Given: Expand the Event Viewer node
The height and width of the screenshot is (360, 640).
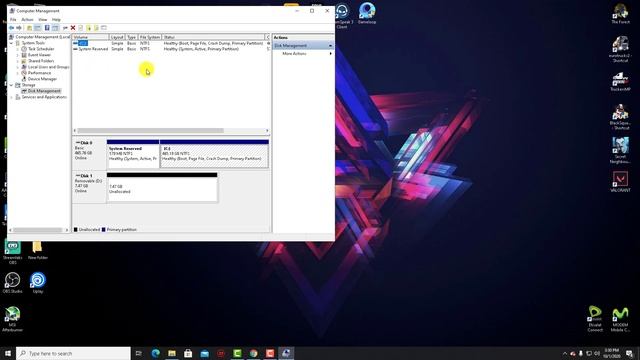Looking at the screenshot, I should (x=18, y=55).
